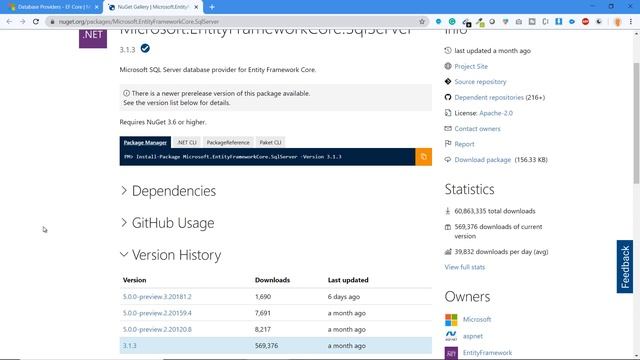Select the Package Manager tab
The height and width of the screenshot is (360, 640).
[145, 142]
